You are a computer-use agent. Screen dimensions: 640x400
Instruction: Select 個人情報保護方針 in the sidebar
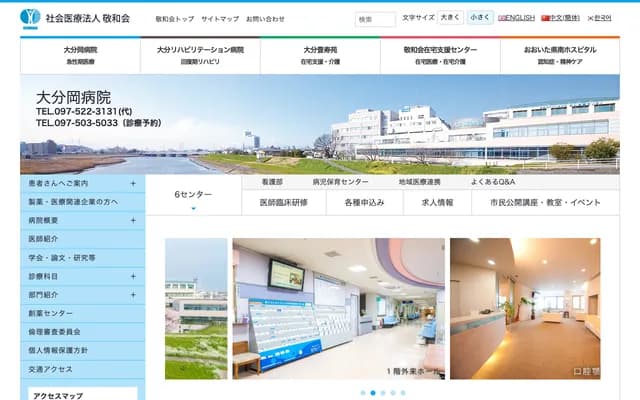tap(82, 351)
